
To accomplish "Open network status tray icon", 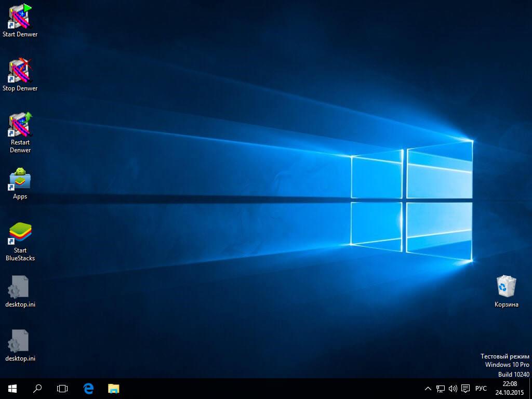I will (x=441, y=389).
